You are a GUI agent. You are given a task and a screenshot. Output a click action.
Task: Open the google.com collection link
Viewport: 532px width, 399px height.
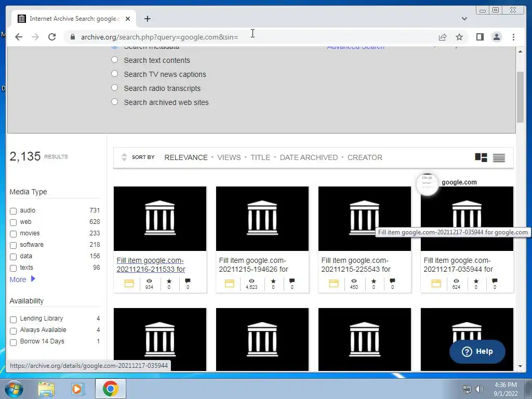click(x=459, y=182)
